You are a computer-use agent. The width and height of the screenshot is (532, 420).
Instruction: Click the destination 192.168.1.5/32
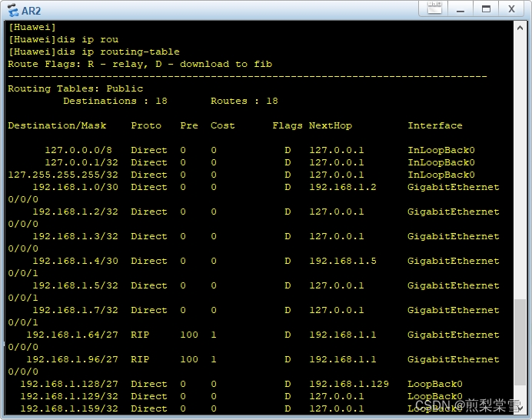coord(75,285)
